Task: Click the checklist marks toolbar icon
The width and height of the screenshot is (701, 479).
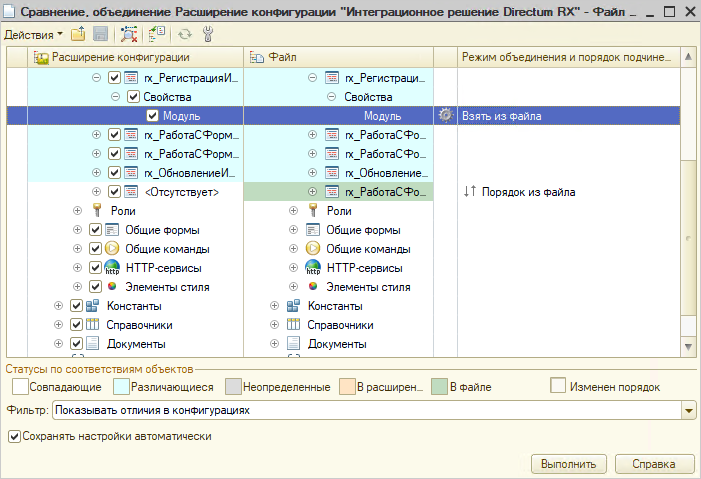Action: [158, 34]
